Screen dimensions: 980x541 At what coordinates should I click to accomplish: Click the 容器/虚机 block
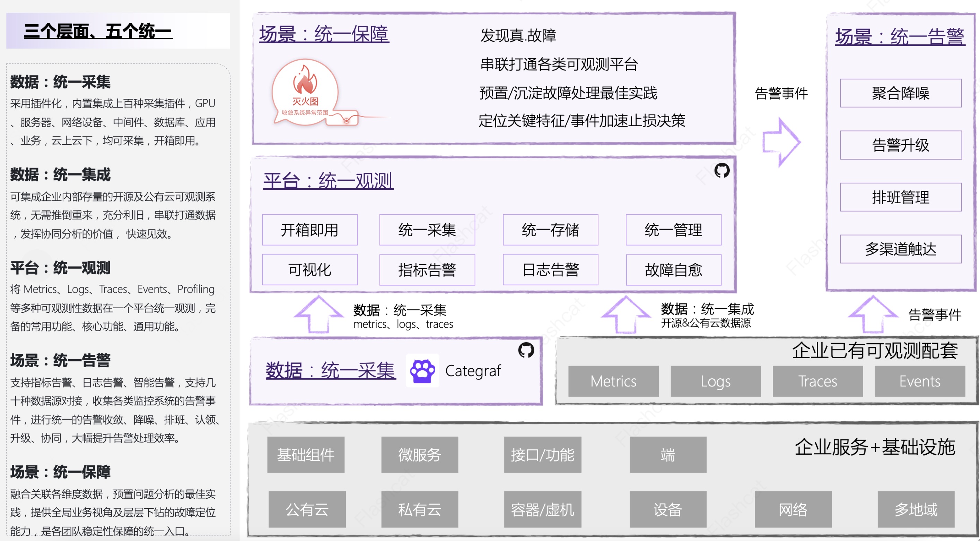[543, 509]
